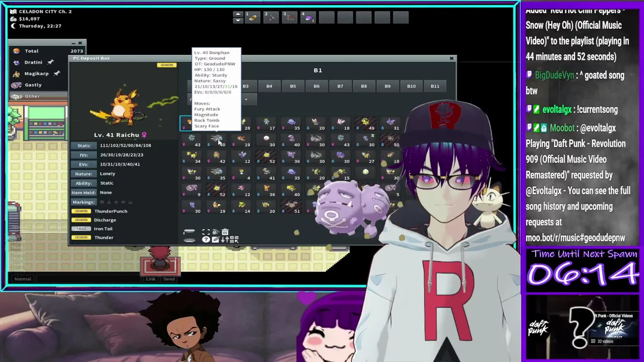Select the level 17 Pokémon in box
This screenshot has height=362, width=644.
[267, 124]
